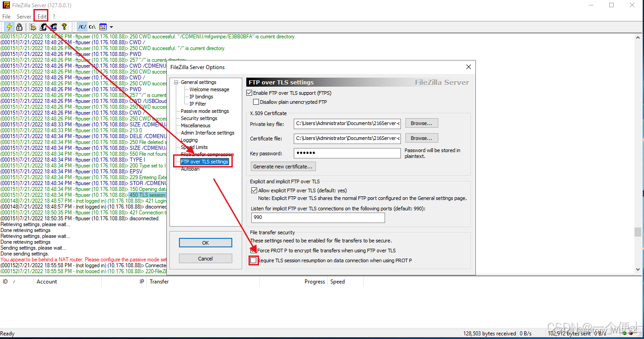
Task: Toggle Enable FTP over TLS support checkbox
Action: tap(249, 93)
